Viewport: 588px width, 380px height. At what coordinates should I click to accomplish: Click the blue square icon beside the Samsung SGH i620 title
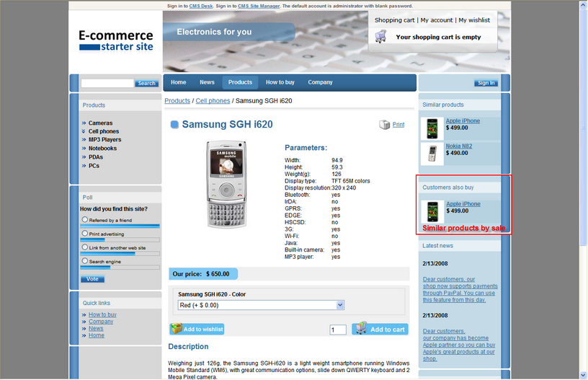[x=174, y=125]
